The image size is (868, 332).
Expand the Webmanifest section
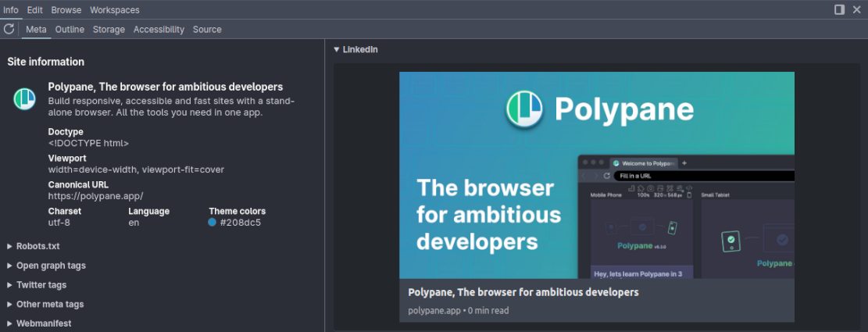coord(39,323)
